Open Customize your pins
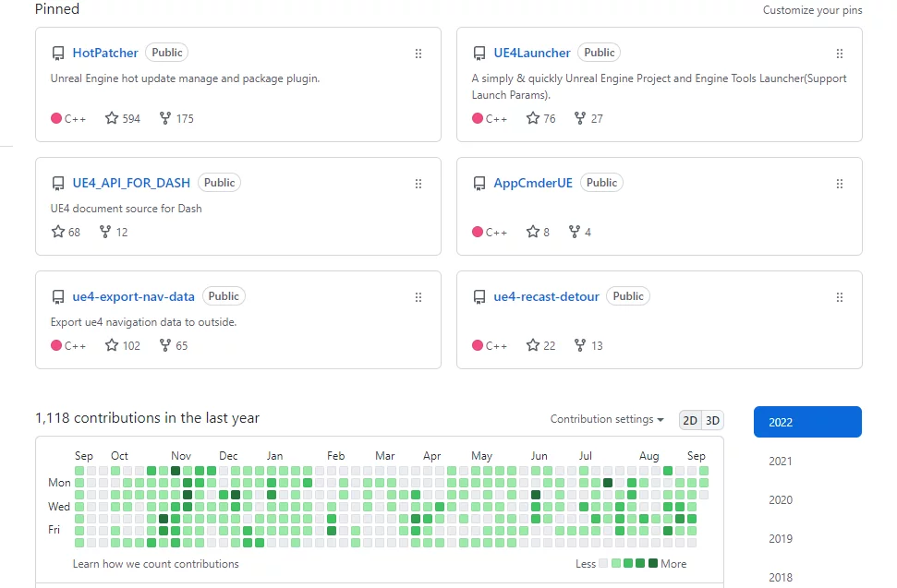Screen dimensions: 897x588 [x=812, y=10]
